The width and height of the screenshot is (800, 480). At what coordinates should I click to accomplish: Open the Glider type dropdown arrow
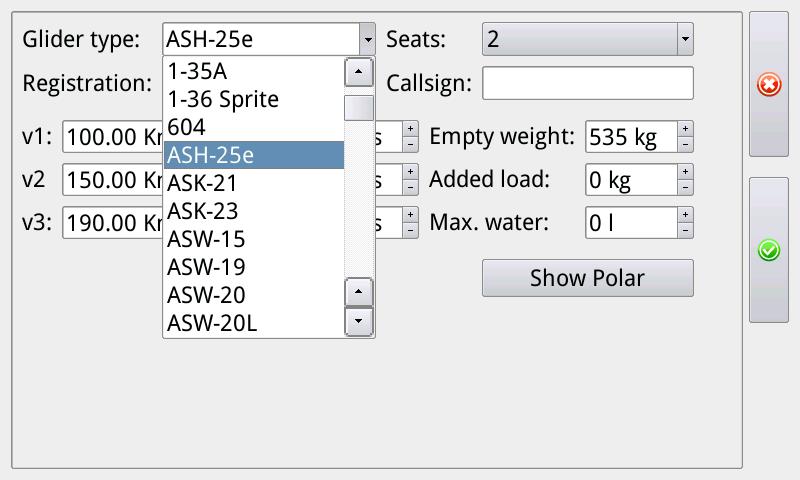tap(367, 40)
